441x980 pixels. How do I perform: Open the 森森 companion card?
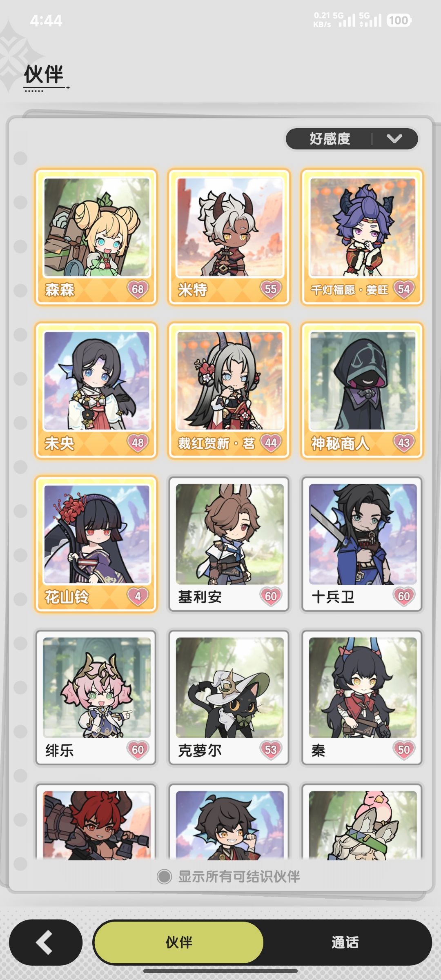96,237
